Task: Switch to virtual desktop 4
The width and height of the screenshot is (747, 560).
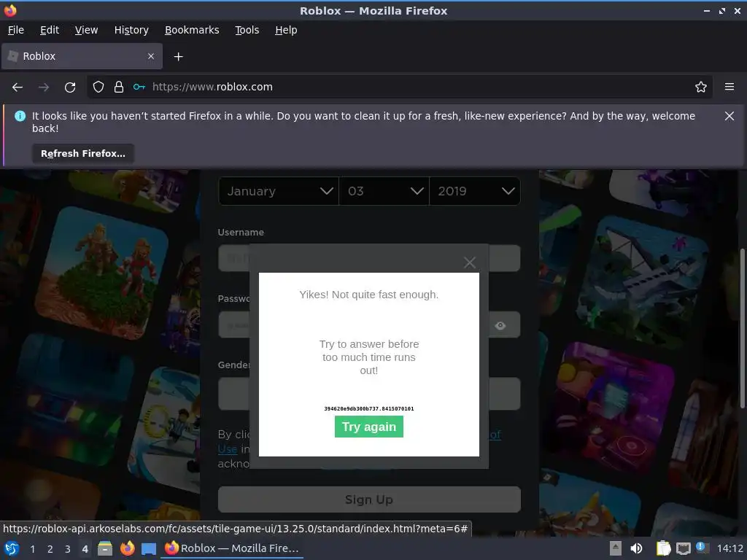Action: pyautogui.click(x=85, y=549)
